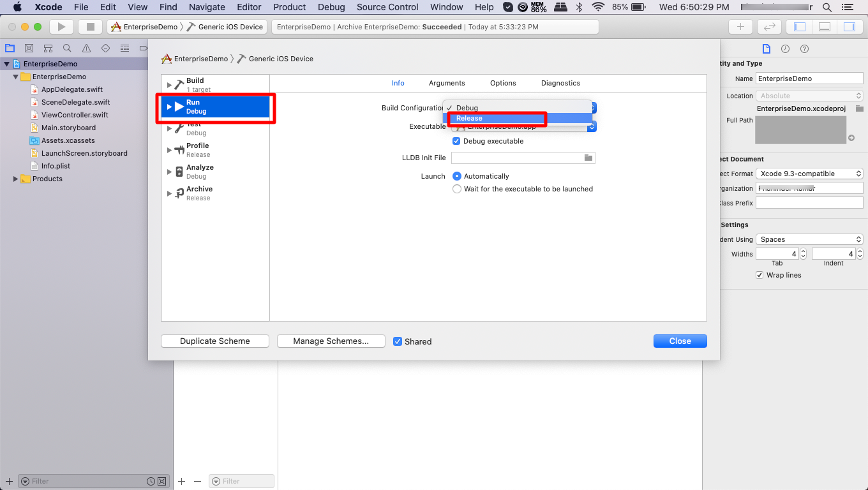Open the Source Control menu
Viewport: 868px width, 490px height.
click(387, 7)
